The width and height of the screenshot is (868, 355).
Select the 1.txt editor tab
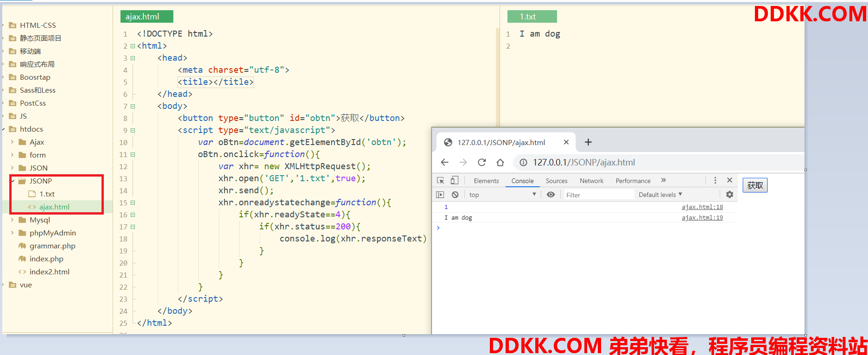click(x=532, y=17)
